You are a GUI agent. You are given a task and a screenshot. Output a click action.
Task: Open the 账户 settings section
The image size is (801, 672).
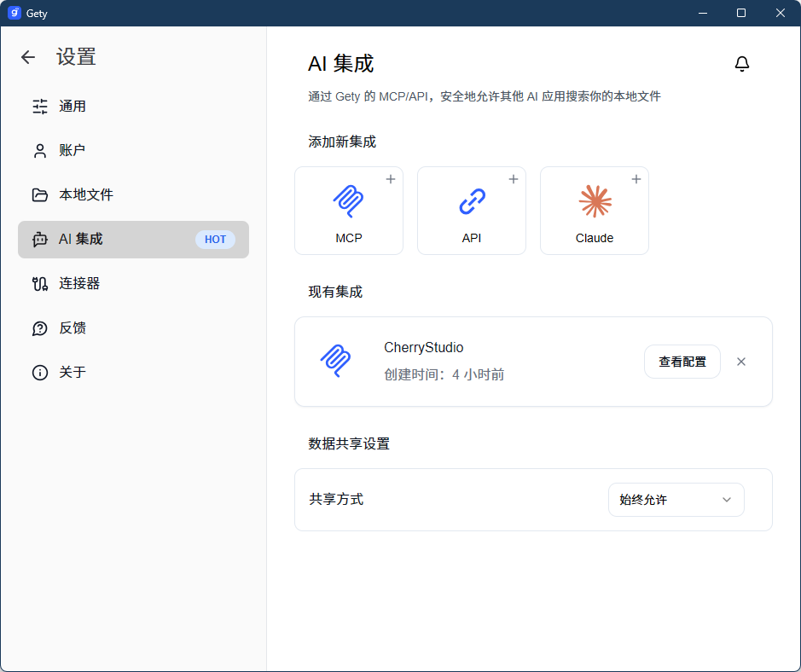(133, 151)
